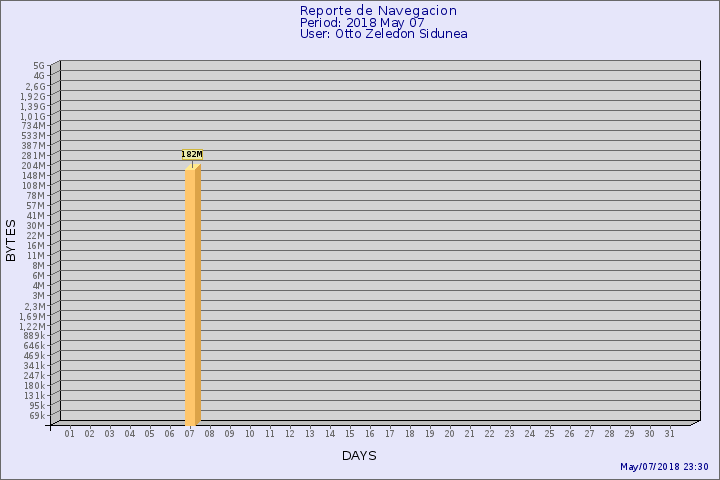The image size is (720, 480).
Task: Click the 204M tick on the bytes axis
Action: tap(34, 166)
